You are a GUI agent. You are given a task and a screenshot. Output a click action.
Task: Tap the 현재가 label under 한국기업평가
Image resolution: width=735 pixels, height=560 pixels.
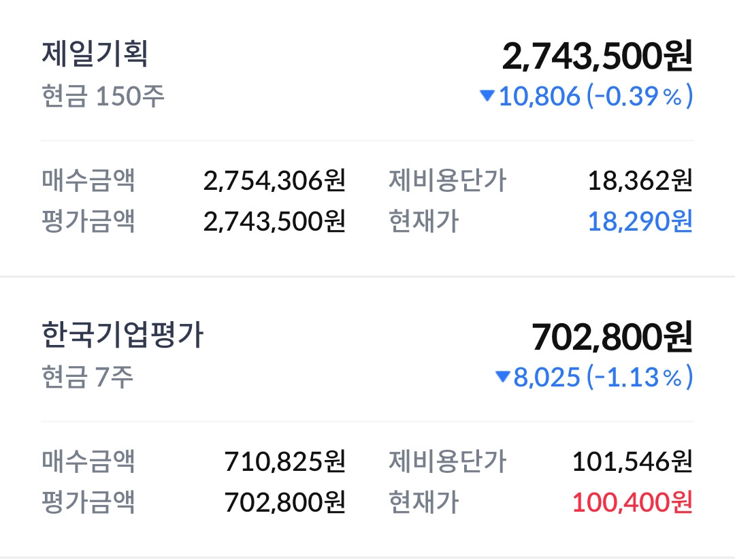[x=424, y=502]
